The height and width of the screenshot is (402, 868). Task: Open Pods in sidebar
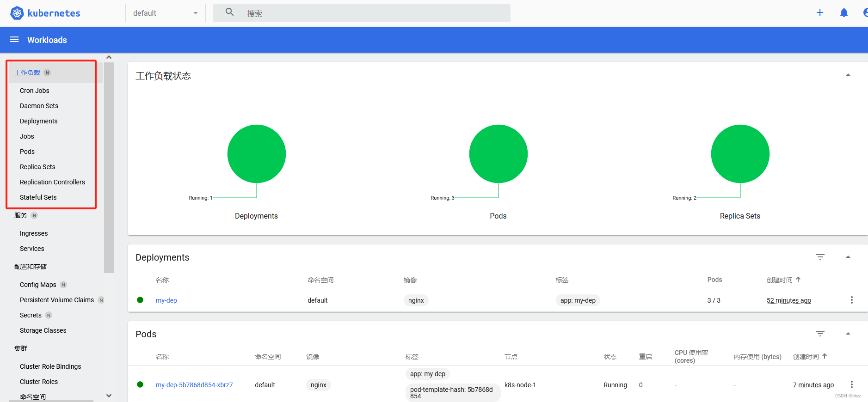coord(27,152)
